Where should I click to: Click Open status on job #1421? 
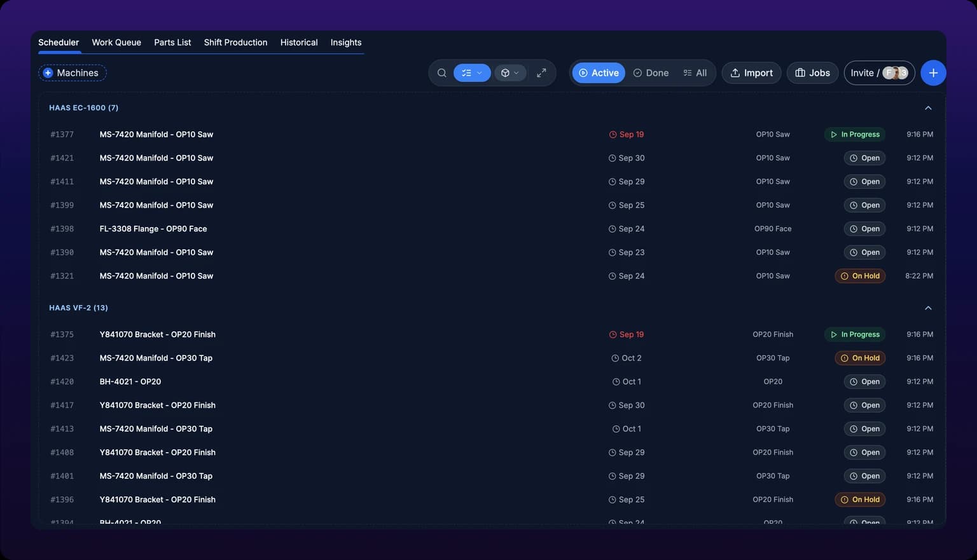click(864, 158)
